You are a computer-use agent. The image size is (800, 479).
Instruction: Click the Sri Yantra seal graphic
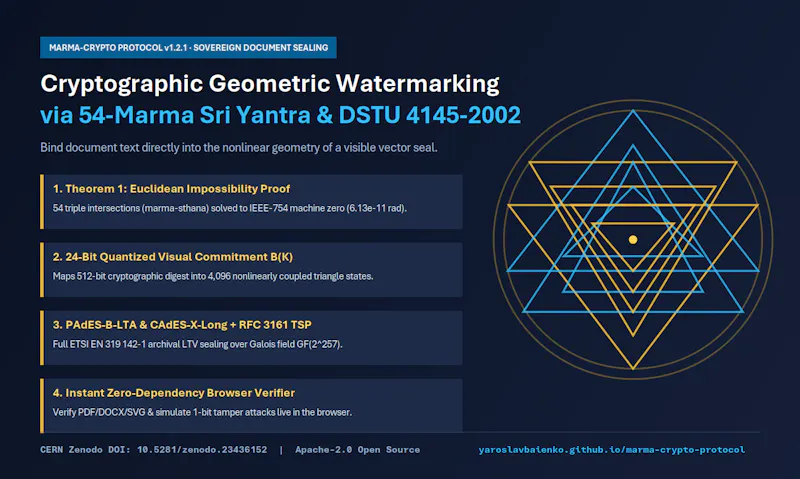pos(633,240)
